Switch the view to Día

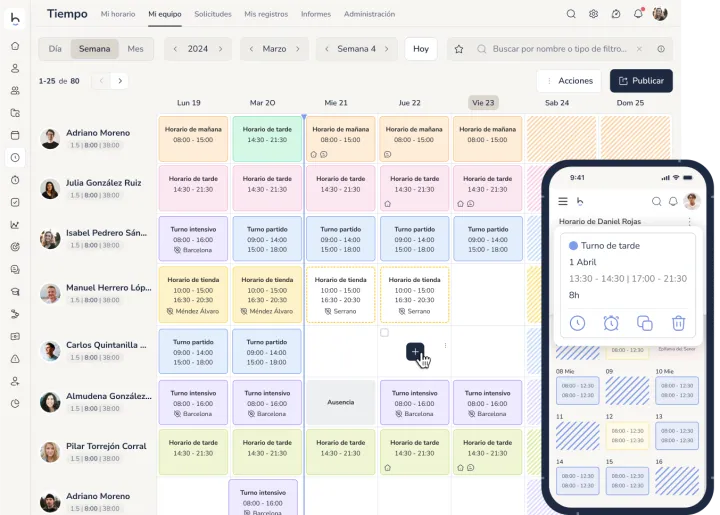coord(55,49)
